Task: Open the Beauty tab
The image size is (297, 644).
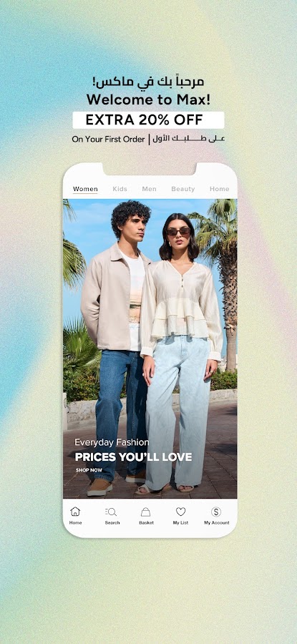Action: coord(182,189)
